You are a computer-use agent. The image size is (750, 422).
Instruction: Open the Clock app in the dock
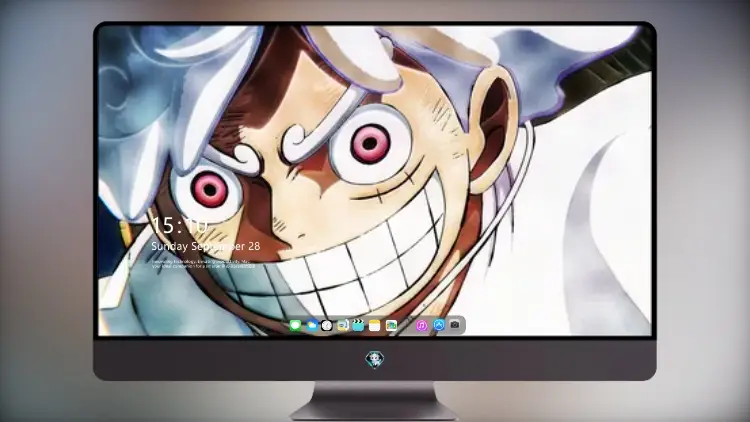click(x=327, y=325)
